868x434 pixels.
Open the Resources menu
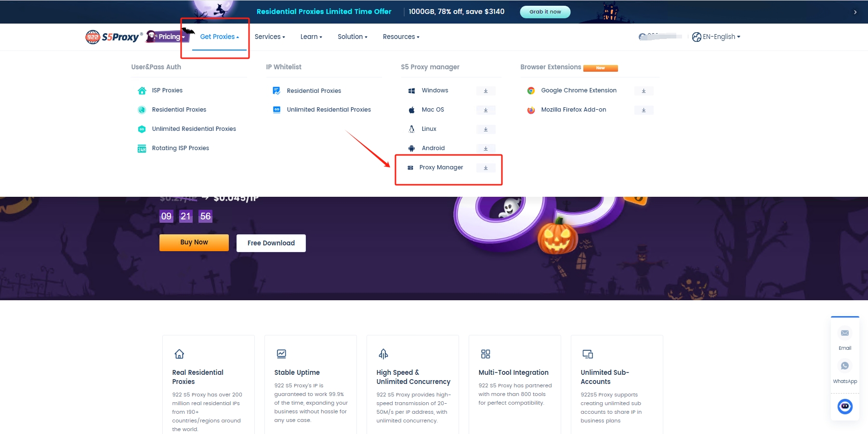tap(401, 37)
